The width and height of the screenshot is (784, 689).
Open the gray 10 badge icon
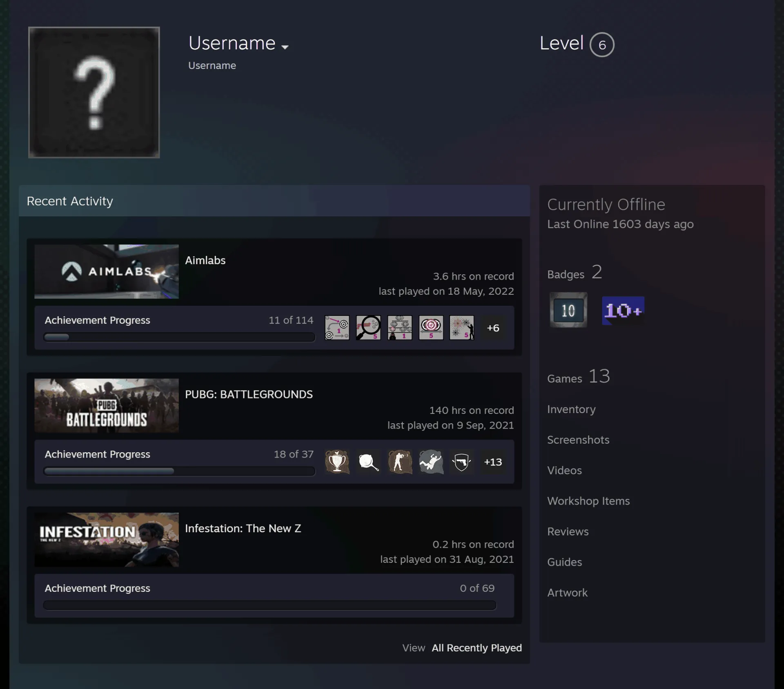pyautogui.click(x=568, y=310)
